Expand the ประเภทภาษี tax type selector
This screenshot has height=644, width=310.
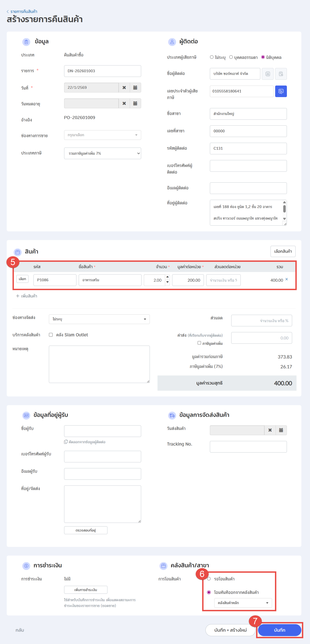click(x=102, y=153)
